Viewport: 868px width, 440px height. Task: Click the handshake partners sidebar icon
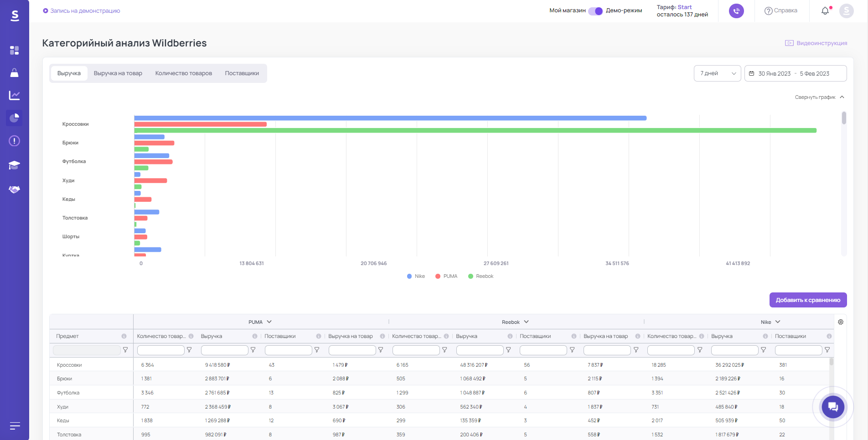pyautogui.click(x=14, y=189)
